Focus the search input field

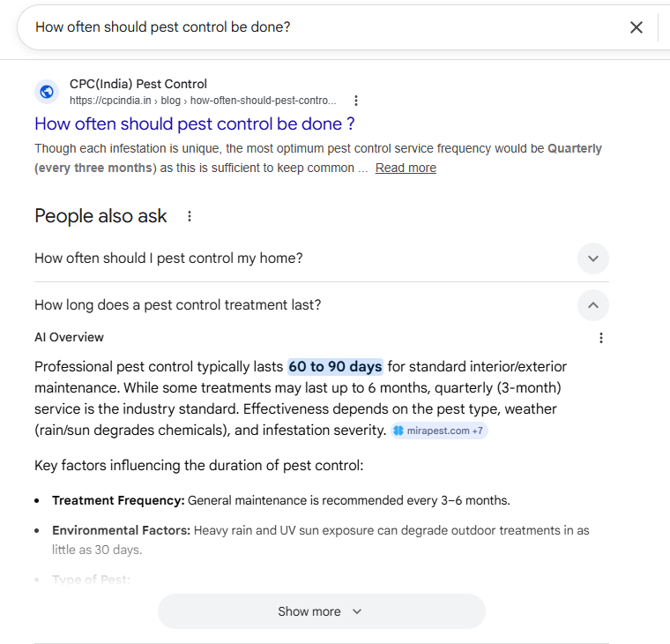(x=317, y=27)
